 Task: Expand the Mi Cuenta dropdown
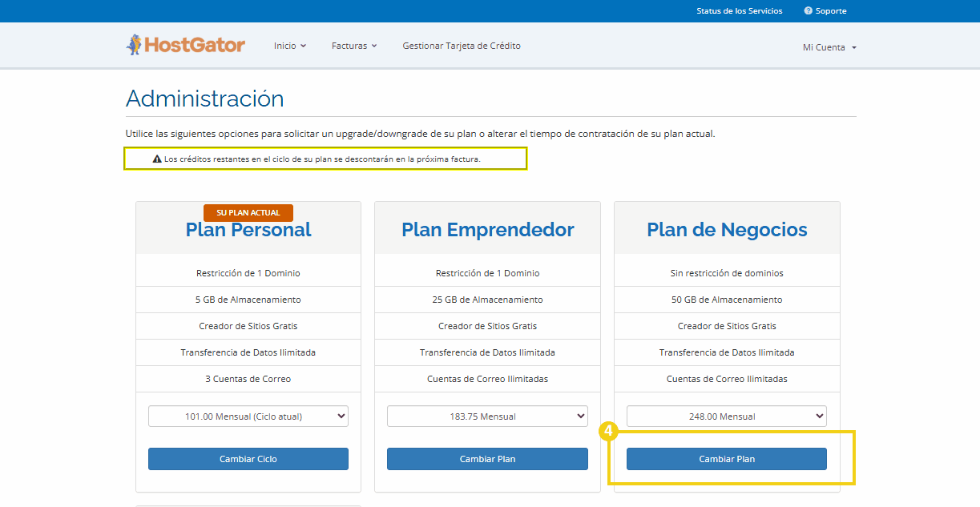829,47
